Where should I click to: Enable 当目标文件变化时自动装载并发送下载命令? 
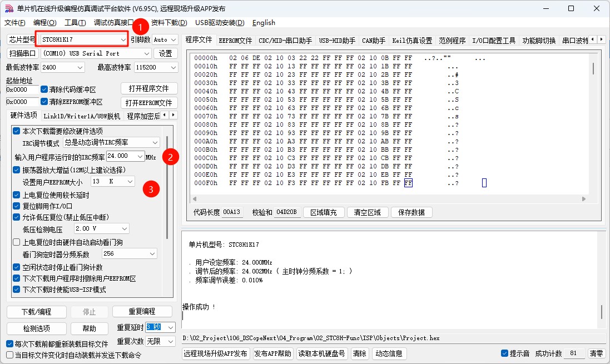[x=10, y=355]
